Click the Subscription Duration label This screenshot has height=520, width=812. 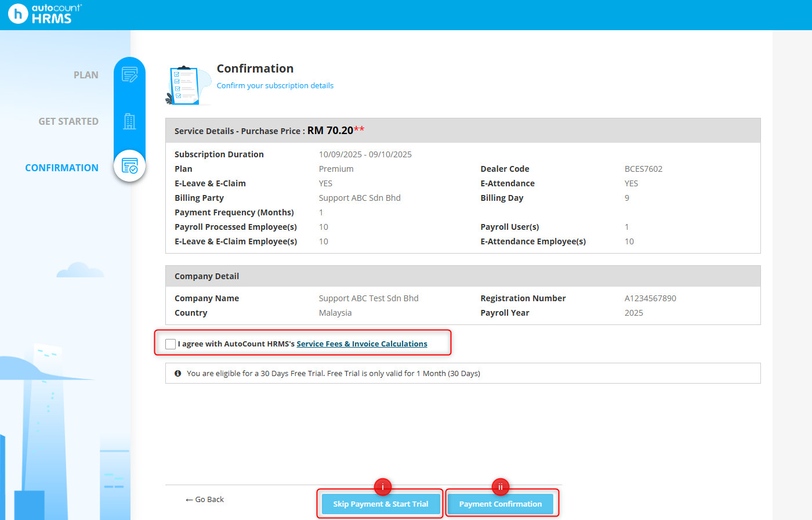pyautogui.click(x=219, y=154)
